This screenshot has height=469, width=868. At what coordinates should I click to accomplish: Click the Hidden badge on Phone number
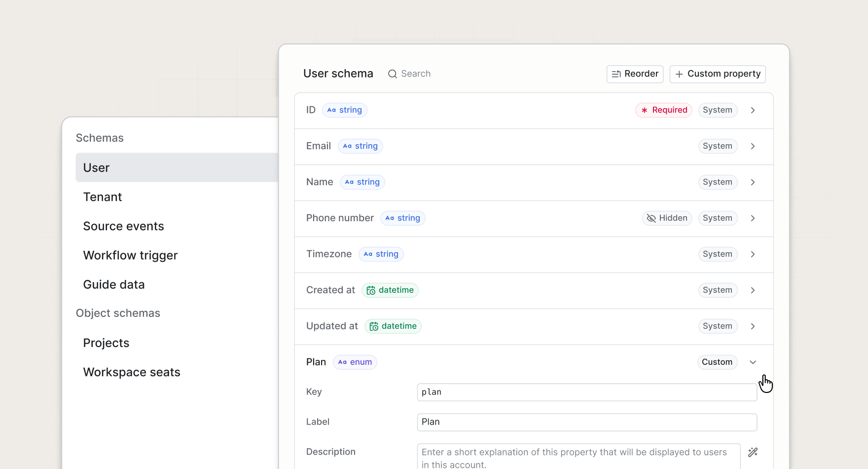point(667,218)
